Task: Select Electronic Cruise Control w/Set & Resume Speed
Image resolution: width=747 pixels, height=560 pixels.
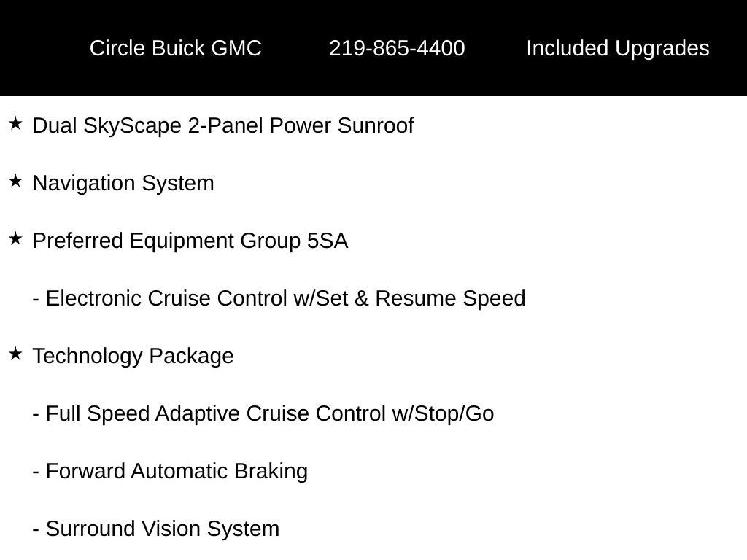Action: click(x=285, y=298)
